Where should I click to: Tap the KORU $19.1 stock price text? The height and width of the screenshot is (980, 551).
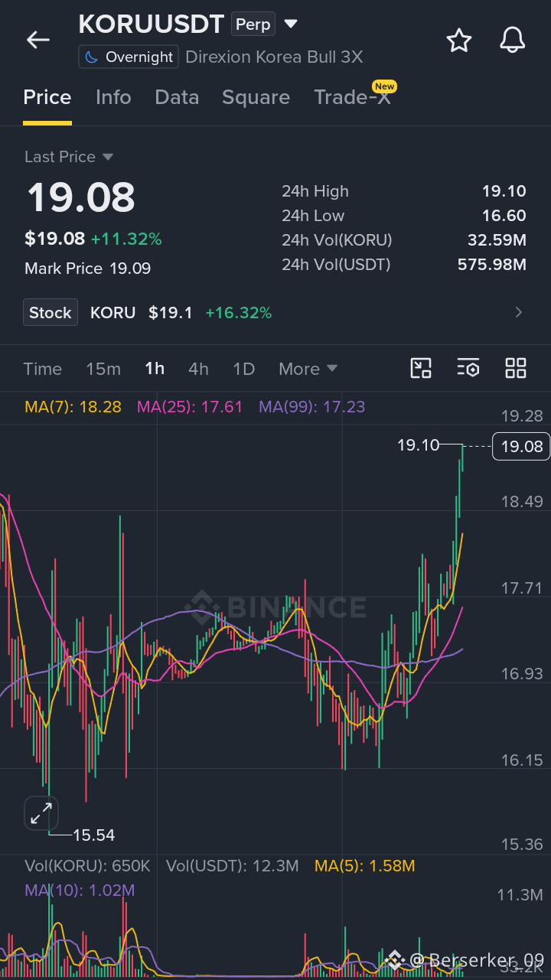pos(142,312)
